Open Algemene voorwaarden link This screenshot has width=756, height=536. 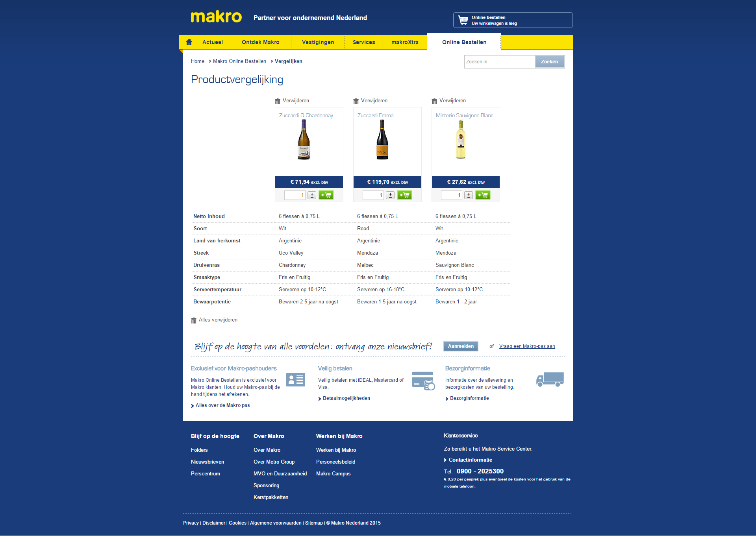pyautogui.click(x=276, y=523)
